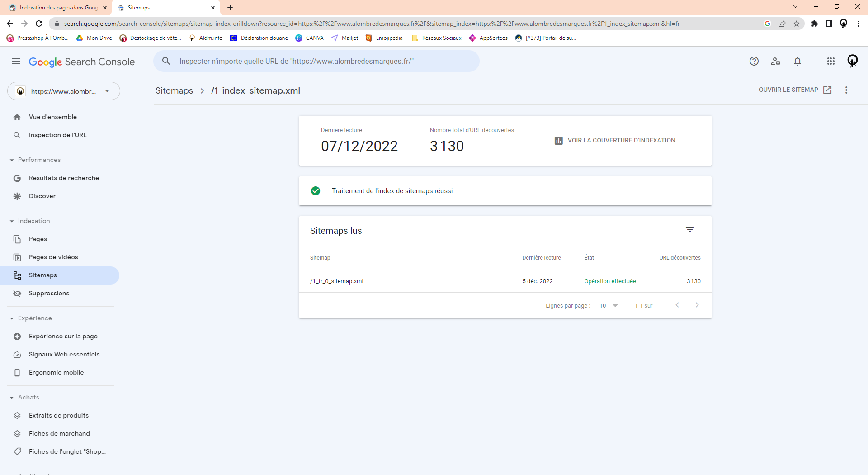Open Discover report
The width and height of the screenshot is (868, 475).
(60, 196)
